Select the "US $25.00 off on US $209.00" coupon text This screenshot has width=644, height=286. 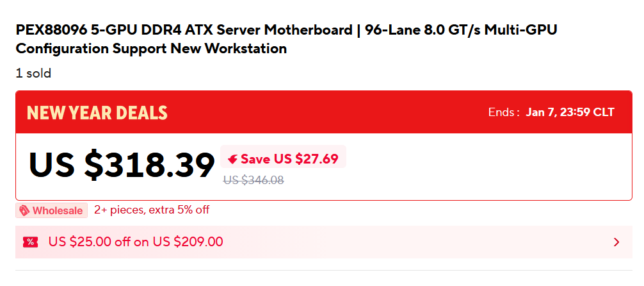click(x=136, y=242)
